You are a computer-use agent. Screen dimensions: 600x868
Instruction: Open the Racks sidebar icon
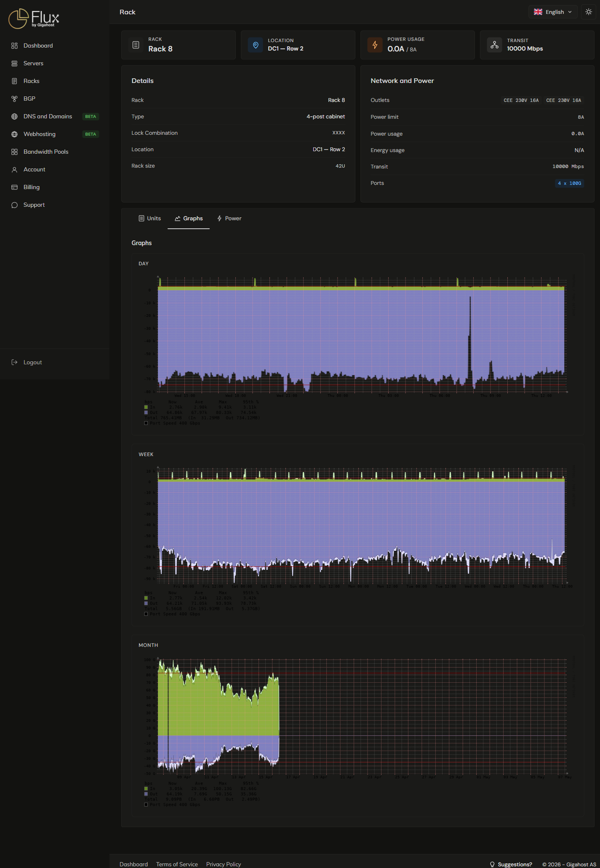[14, 81]
